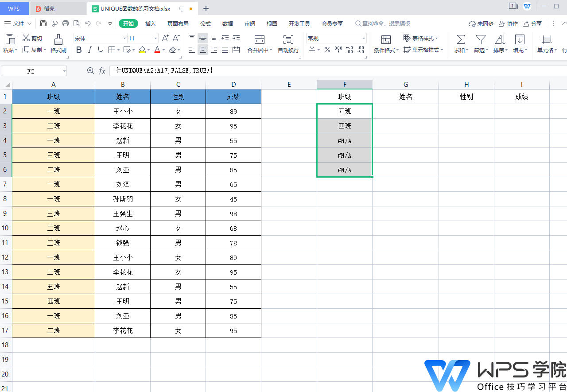
Task: Apply thousands separator format
Action: pos(338,50)
